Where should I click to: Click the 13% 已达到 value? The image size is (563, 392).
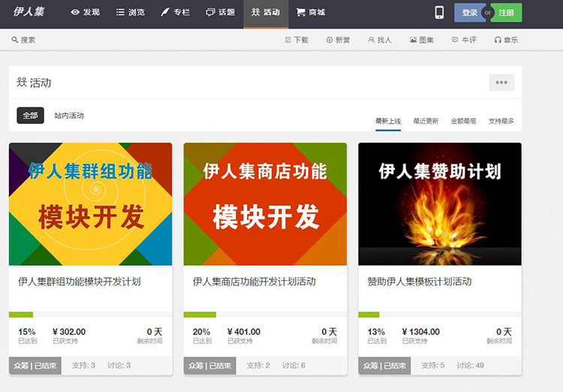tap(376, 332)
